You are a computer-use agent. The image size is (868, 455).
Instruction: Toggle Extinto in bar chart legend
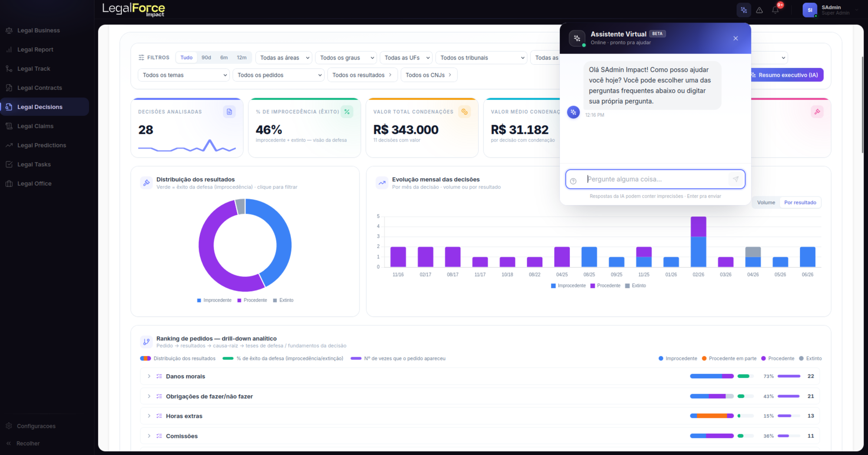(635, 286)
